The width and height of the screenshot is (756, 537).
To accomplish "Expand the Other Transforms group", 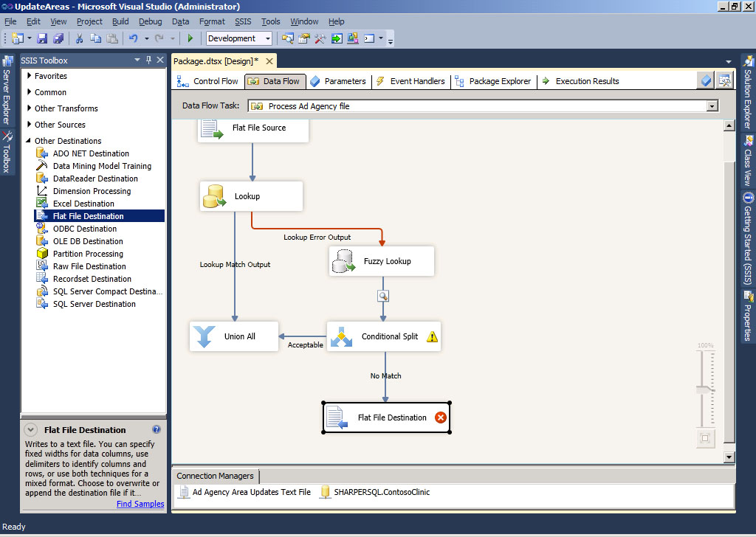I will point(29,108).
